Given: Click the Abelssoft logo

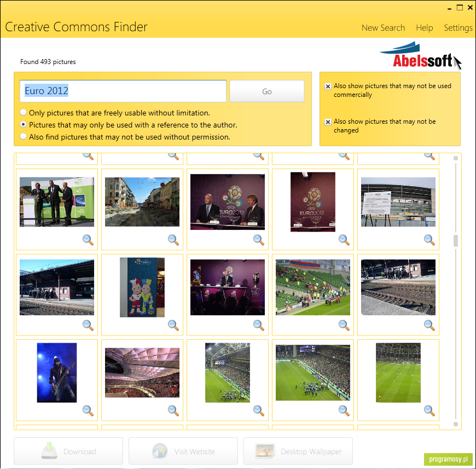Looking at the screenshot, I should 420,55.
